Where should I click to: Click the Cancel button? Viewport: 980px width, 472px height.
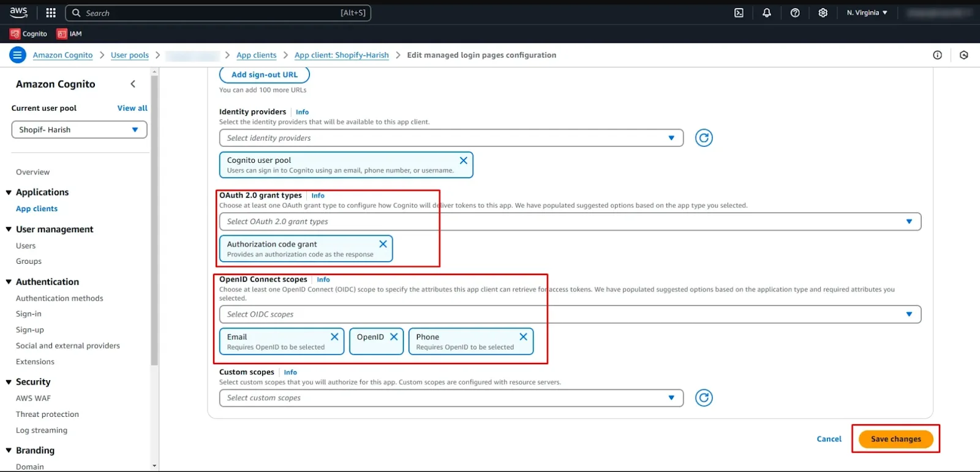(x=829, y=439)
